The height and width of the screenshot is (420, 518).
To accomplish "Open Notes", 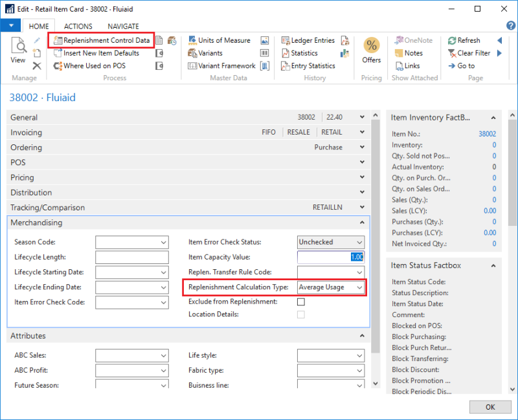I will tap(409, 53).
